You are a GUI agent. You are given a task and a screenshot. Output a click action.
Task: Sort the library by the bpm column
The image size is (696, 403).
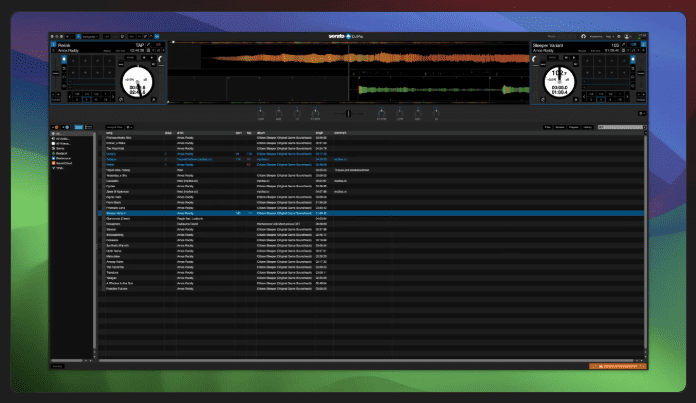click(x=239, y=133)
